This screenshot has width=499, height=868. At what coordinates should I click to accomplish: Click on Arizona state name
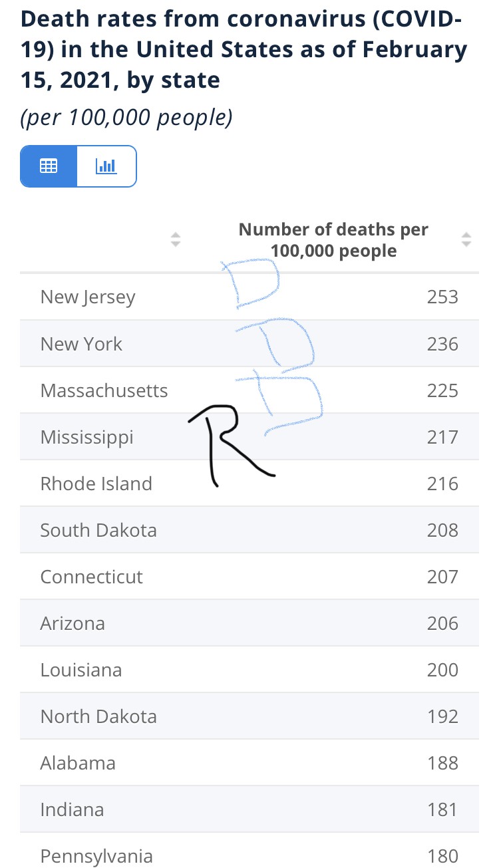coord(73,623)
